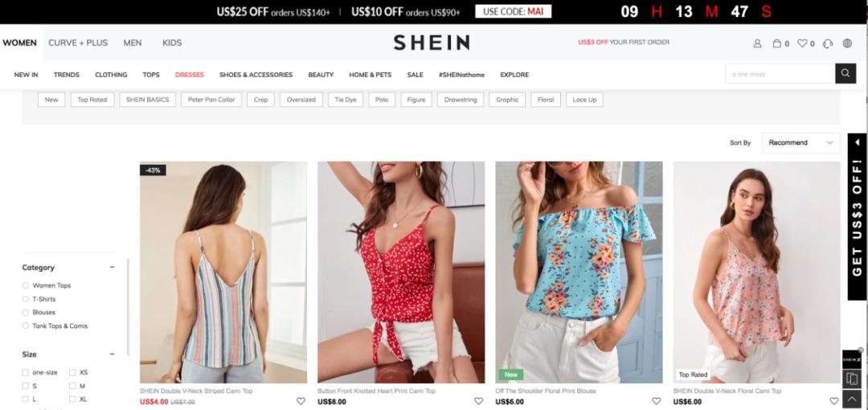
Task: Open the Off The Shoulder Floral Blouse link
Action: (545, 391)
